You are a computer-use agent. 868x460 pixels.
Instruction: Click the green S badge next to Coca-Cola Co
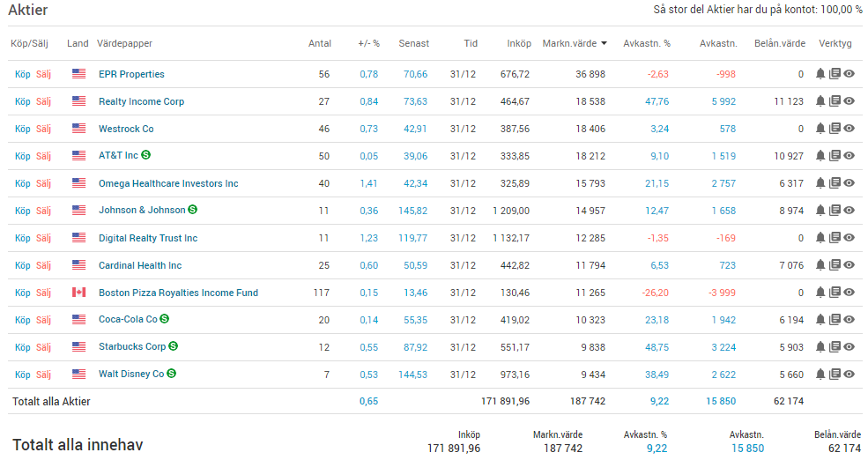[165, 319]
